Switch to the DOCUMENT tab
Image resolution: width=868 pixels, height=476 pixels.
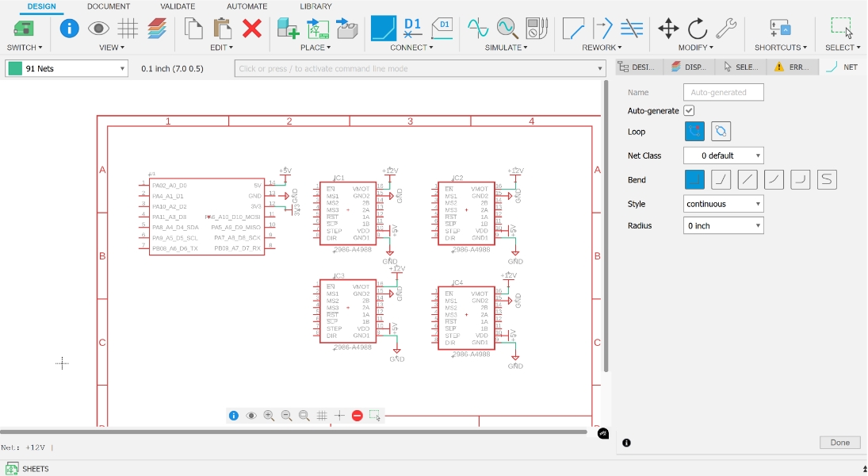[x=109, y=6]
